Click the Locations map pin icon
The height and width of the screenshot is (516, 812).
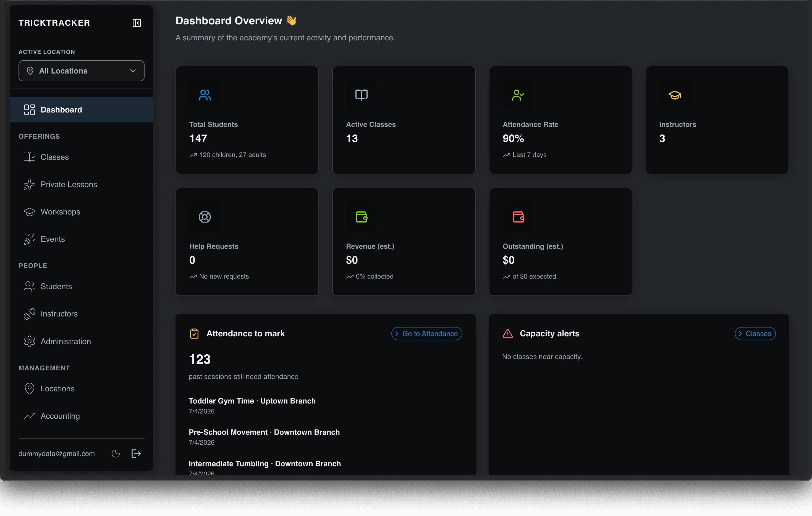click(29, 389)
